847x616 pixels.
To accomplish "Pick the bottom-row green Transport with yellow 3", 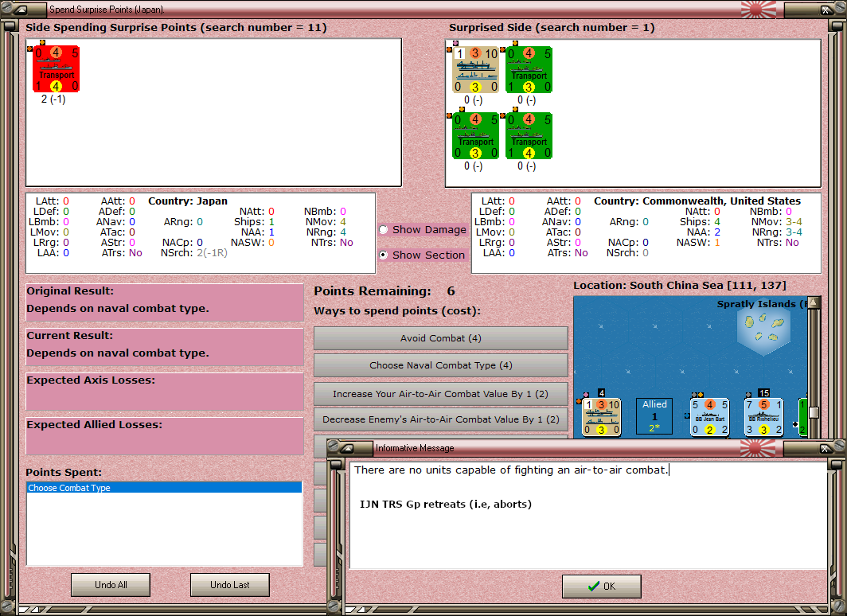I will 476,135.
